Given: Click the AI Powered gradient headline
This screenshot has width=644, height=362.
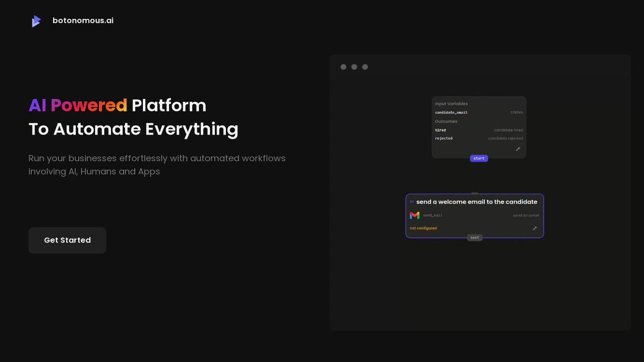Looking at the screenshot, I should coord(78,105).
